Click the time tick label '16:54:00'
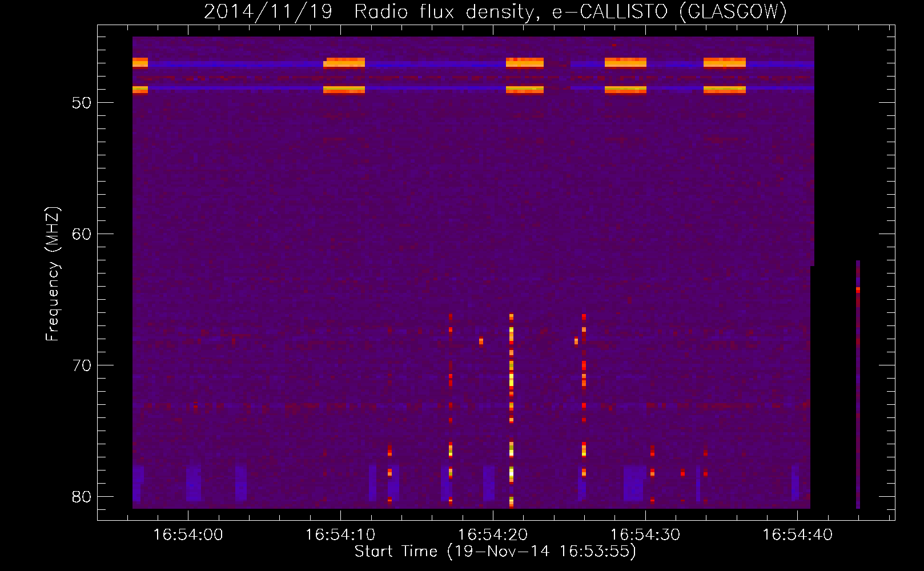This screenshot has height=571, width=924. tap(188, 535)
